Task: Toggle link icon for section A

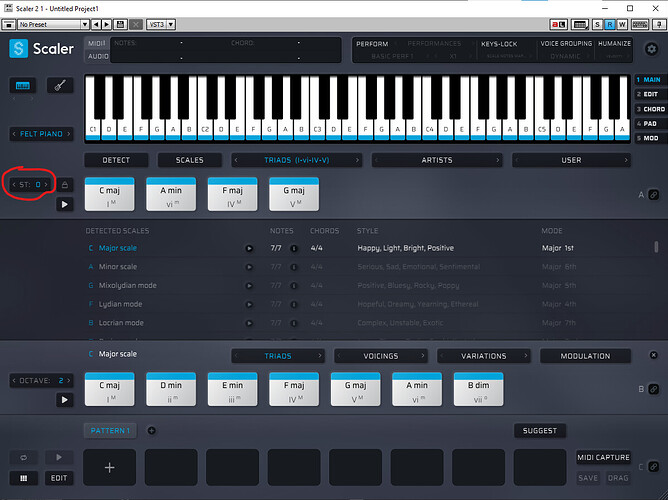Action: click(x=654, y=195)
